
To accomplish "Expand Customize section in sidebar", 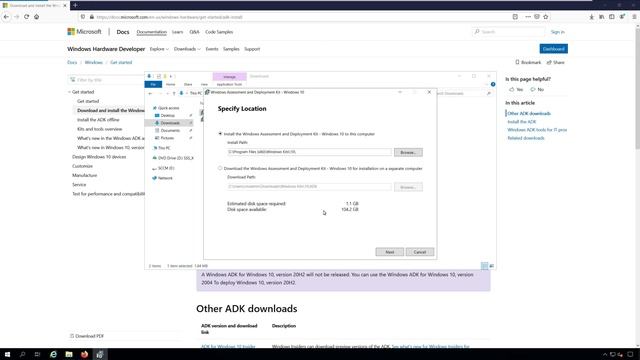I will coord(82,166).
